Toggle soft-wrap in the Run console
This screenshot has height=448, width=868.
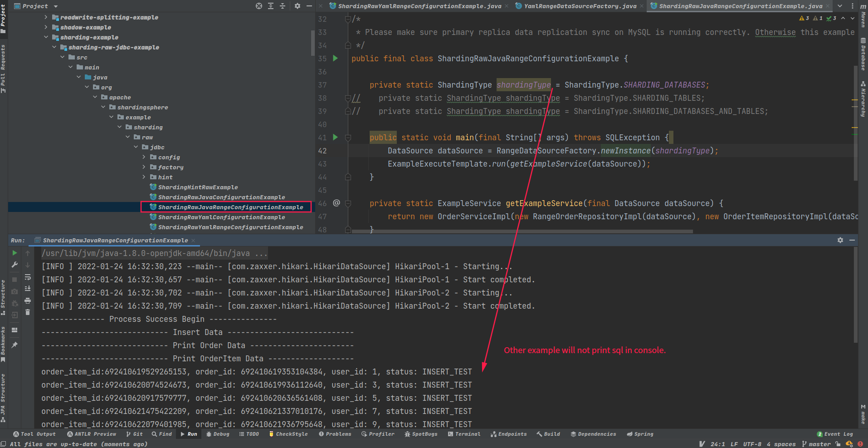(x=27, y=277)
